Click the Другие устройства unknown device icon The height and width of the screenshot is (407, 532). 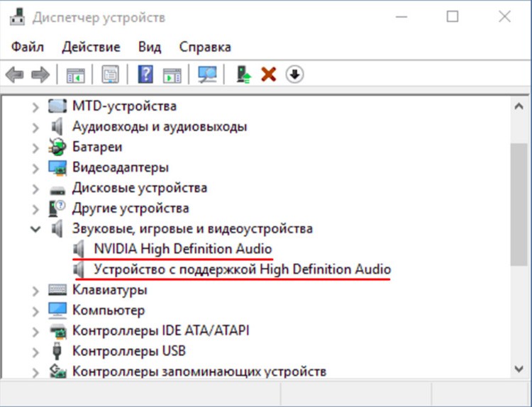tap(57, 208)
